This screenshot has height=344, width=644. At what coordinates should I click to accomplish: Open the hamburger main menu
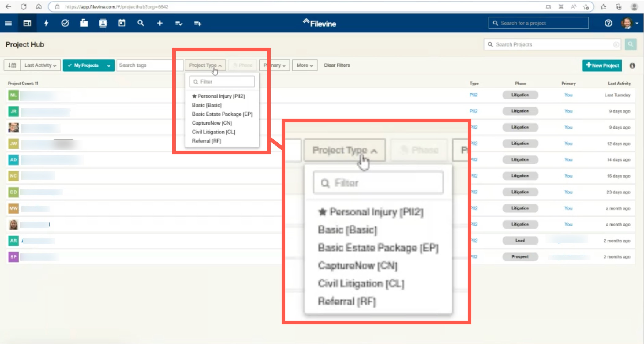tap(8, 23)
